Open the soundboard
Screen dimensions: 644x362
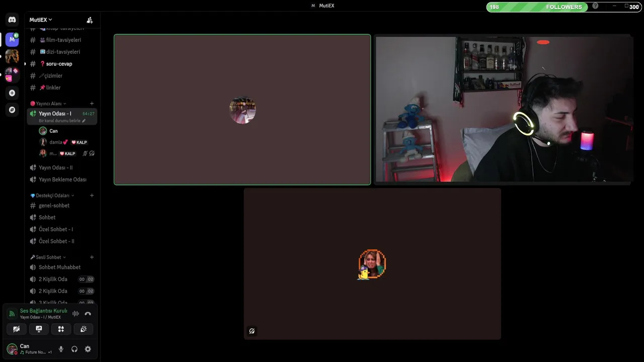tap(84, 329)
